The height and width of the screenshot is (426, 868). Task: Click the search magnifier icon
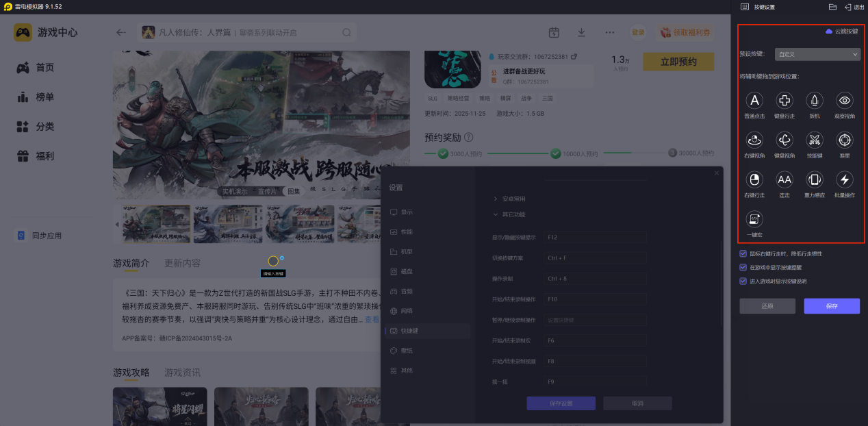(347, 32)
